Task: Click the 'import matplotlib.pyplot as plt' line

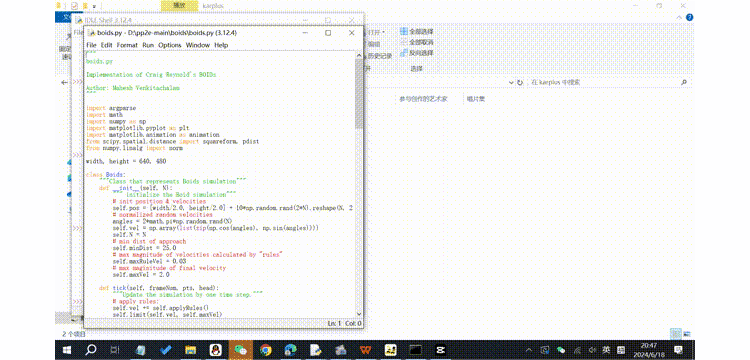Action: tap(138, 128)
